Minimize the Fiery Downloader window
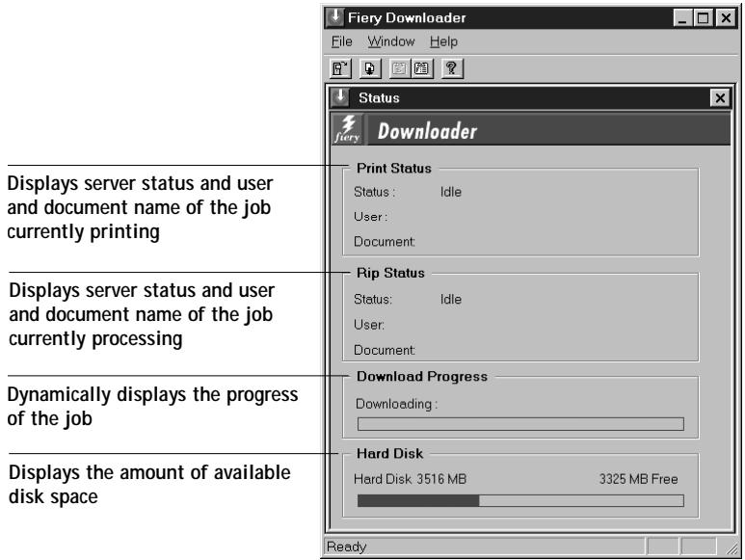The width and height of the screenshot is (745, 560). 682,18
